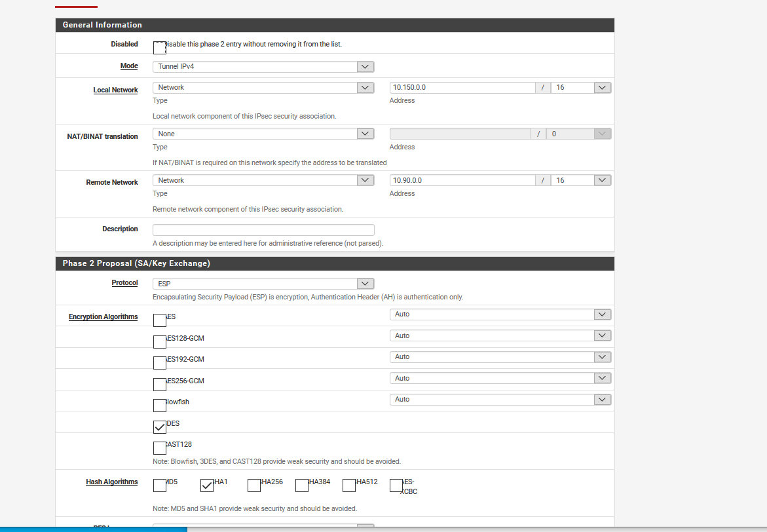Open the Protocol dropdown showing ESP
Image resolution: width=767 pixels, height=532 pixels.
pyautogui.click(x=263, y=284)
